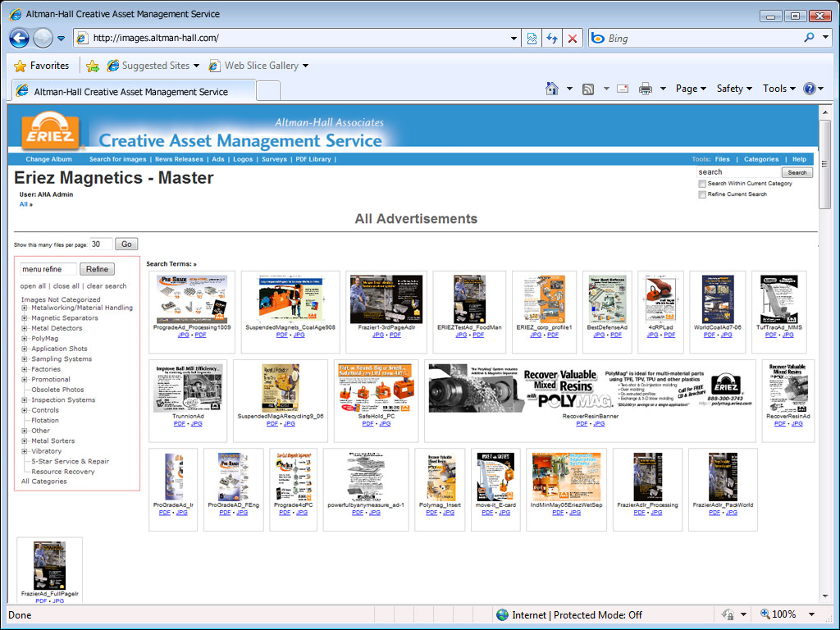
Task: Open the WorldCoalAd7-06 thumbnail
Action: [717, 299]
